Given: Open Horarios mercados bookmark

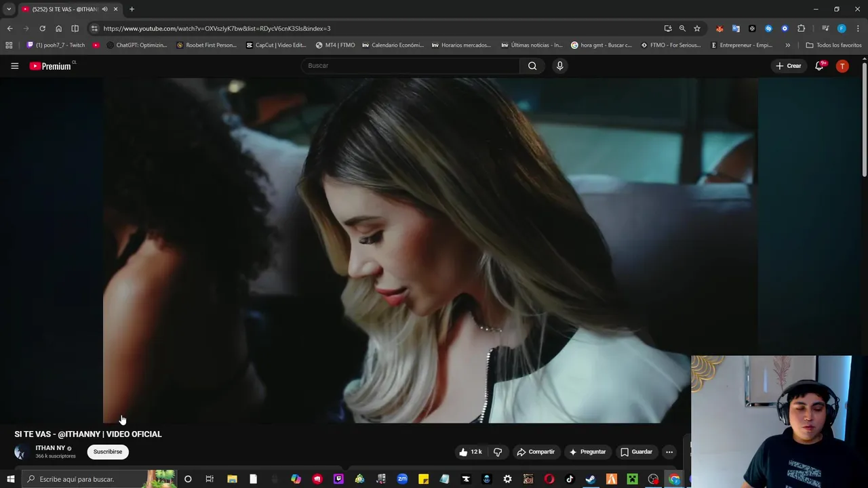Looking at the screenshot, I should pyautogui.click(x=462, y=45).
